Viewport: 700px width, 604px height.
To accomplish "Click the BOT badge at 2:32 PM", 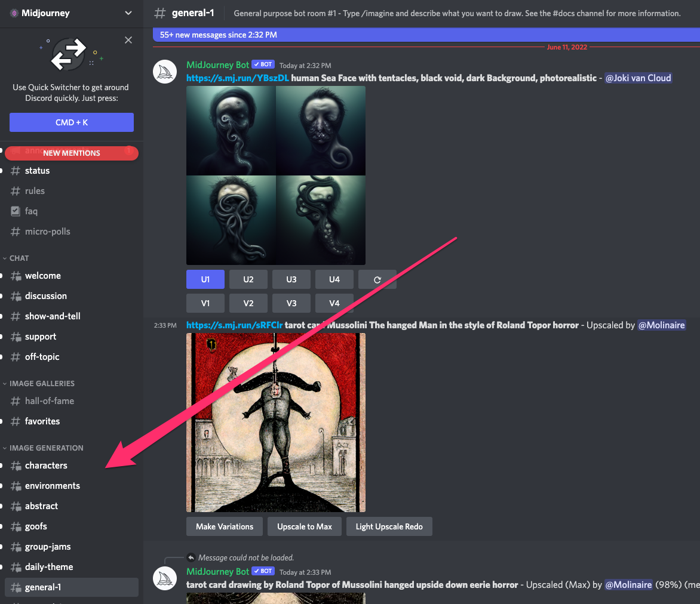I will point(263,64).
